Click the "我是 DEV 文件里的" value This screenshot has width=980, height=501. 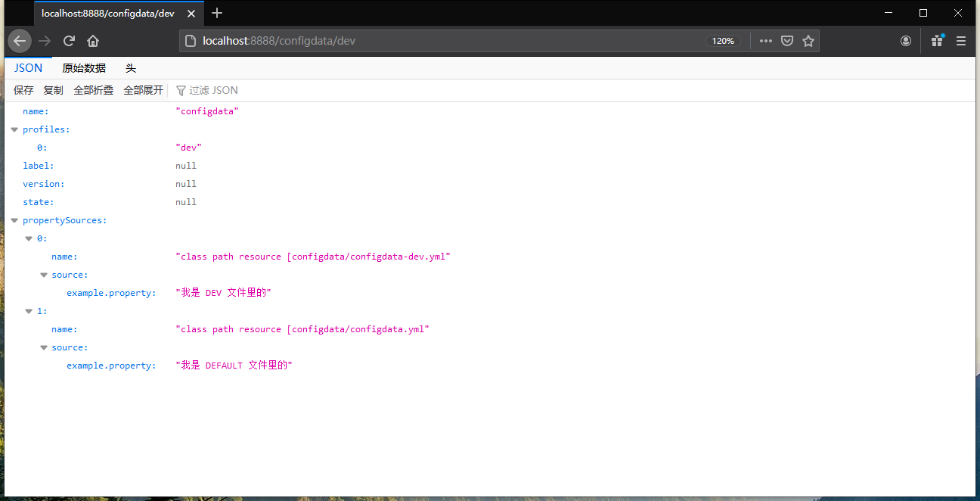[223, 293]
